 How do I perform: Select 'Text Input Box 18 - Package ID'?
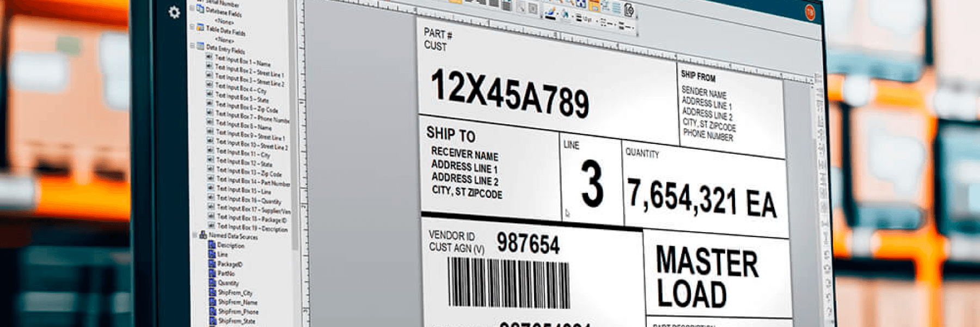click(252, 218)
